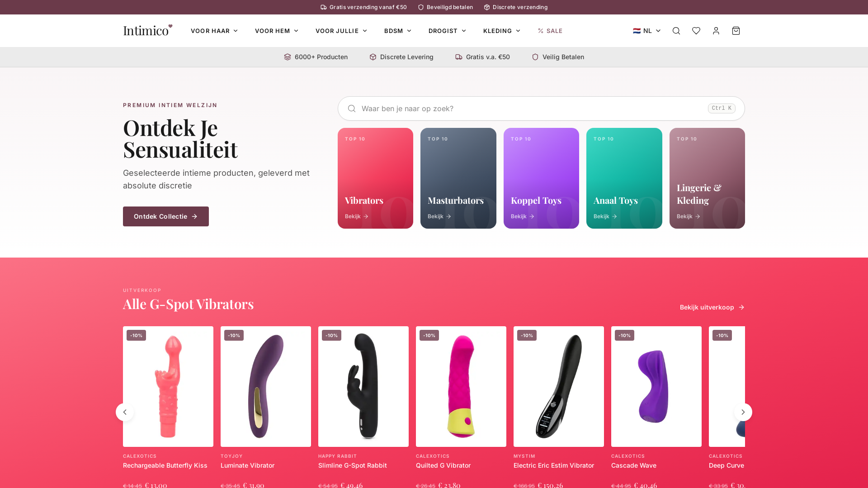Follow the Bekijk uitverkoop link
Viewport: 868px width, 488px height.
pyautogui.click(x=712, y=307)
